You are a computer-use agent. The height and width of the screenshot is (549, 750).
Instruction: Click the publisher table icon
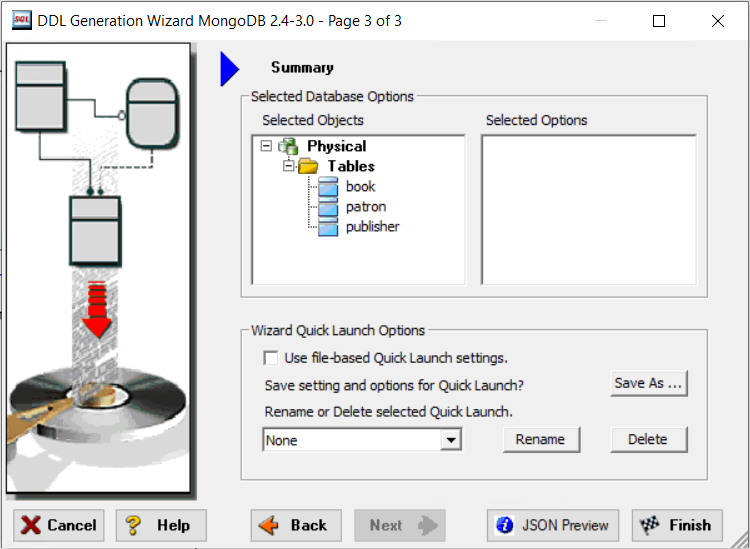point(328,227)
